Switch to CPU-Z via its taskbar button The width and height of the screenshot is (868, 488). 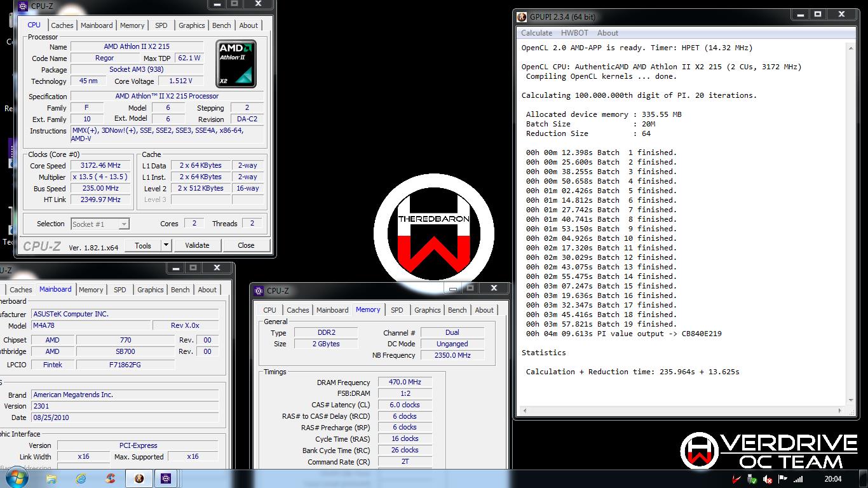pos(166,478)
